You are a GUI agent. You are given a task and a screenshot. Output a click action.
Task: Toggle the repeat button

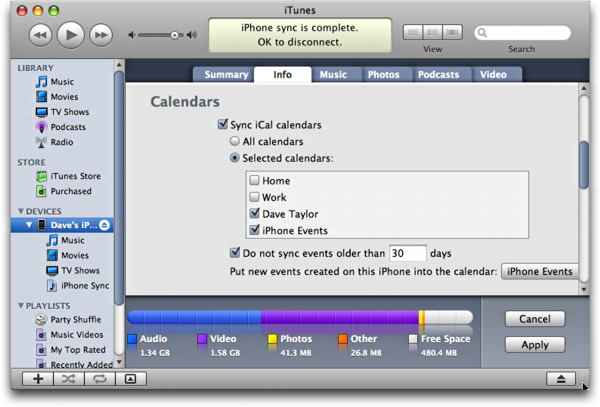click(100, 379)
